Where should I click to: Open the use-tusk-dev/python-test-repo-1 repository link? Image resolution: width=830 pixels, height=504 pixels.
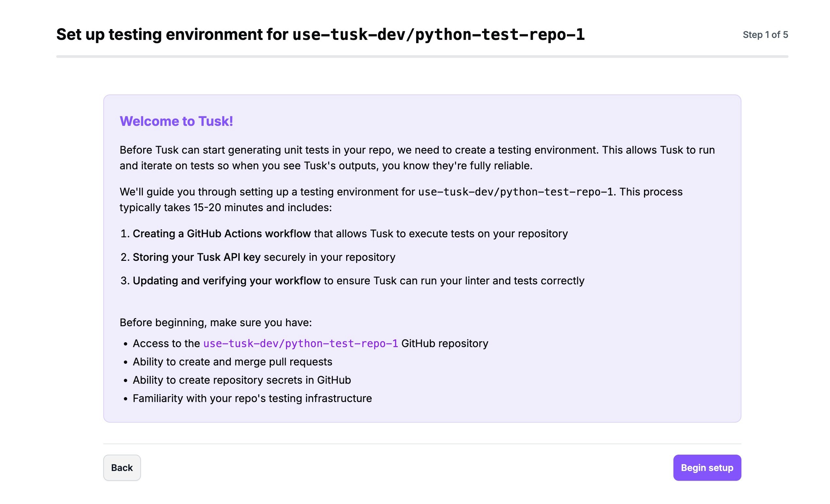pyautogui.click(x=300, y=343)
